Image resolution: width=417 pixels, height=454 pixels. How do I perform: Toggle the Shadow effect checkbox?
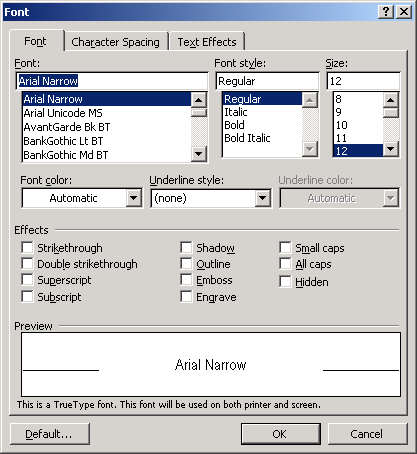click(x=186, y=248)
